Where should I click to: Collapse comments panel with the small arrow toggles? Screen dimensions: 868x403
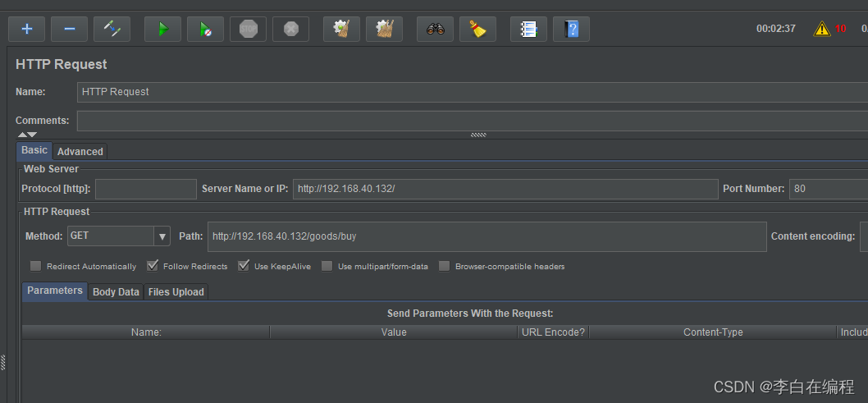coord(26,135)
